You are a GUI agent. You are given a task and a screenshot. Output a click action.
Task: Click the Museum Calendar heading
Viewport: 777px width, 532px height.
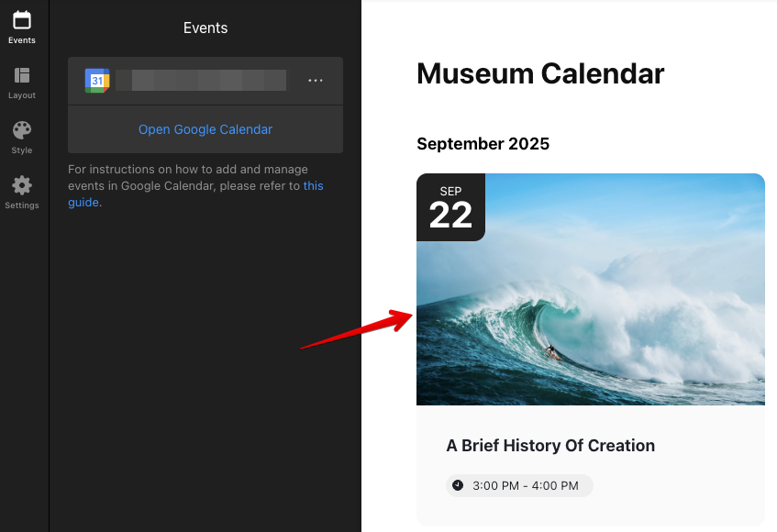click(540, 73)
